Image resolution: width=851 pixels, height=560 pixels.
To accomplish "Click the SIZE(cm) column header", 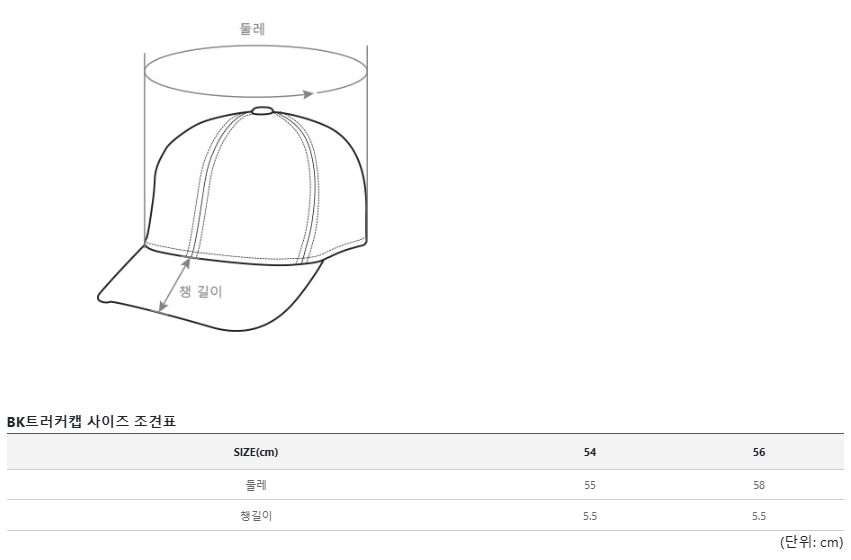I will coord(256,452).
